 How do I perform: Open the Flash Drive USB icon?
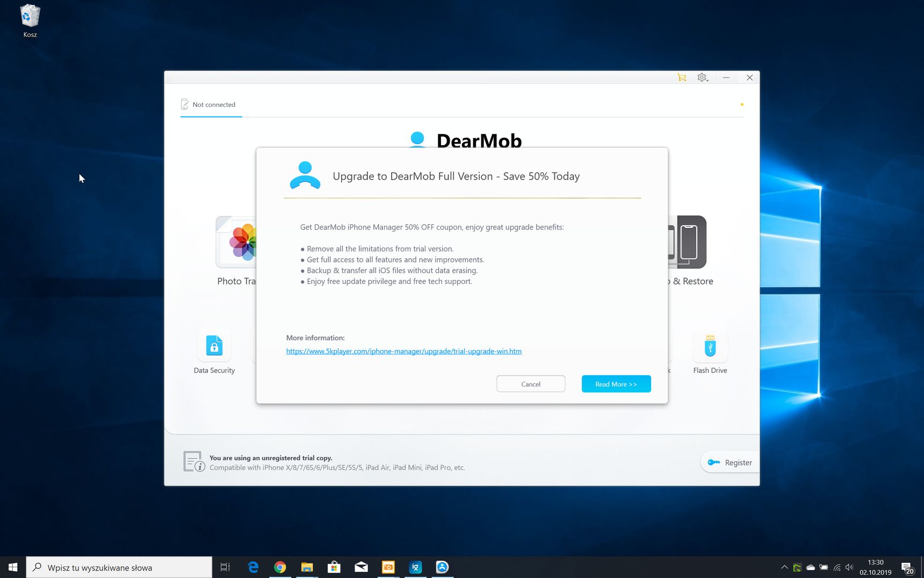click(x=710, y=346)
